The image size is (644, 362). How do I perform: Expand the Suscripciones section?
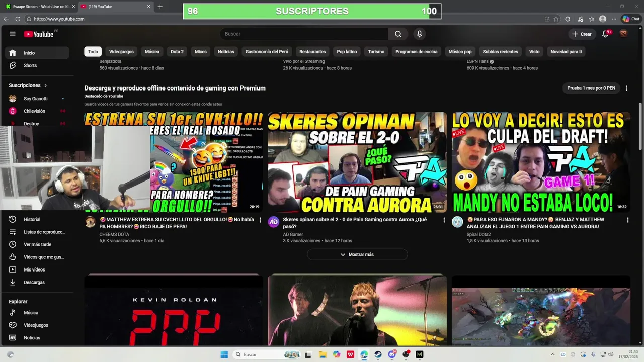coord(28,85)
